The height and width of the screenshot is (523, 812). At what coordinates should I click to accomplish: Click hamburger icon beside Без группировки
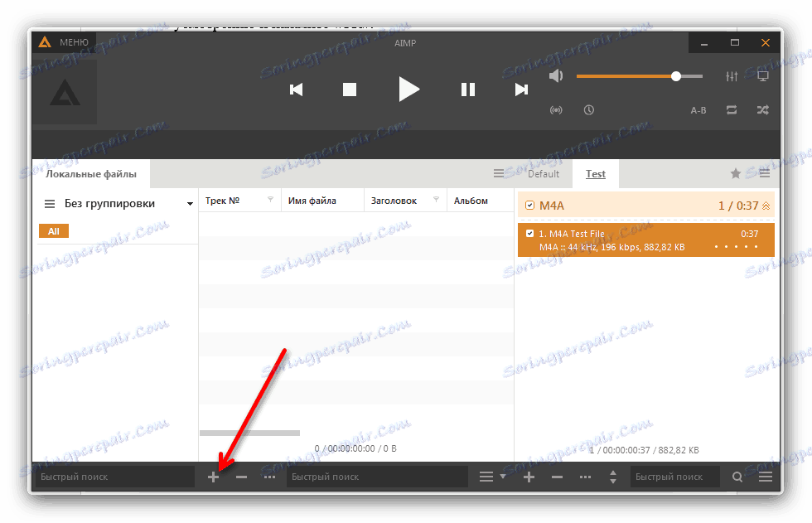(x=50, y=204)
